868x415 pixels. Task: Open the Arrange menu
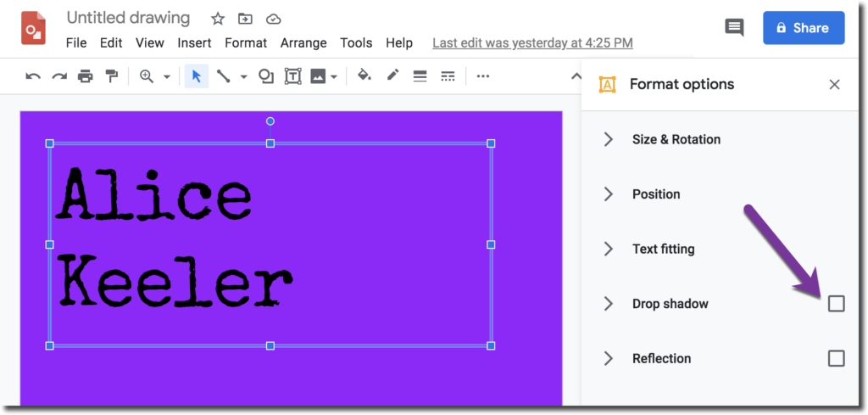pos(303,42)
